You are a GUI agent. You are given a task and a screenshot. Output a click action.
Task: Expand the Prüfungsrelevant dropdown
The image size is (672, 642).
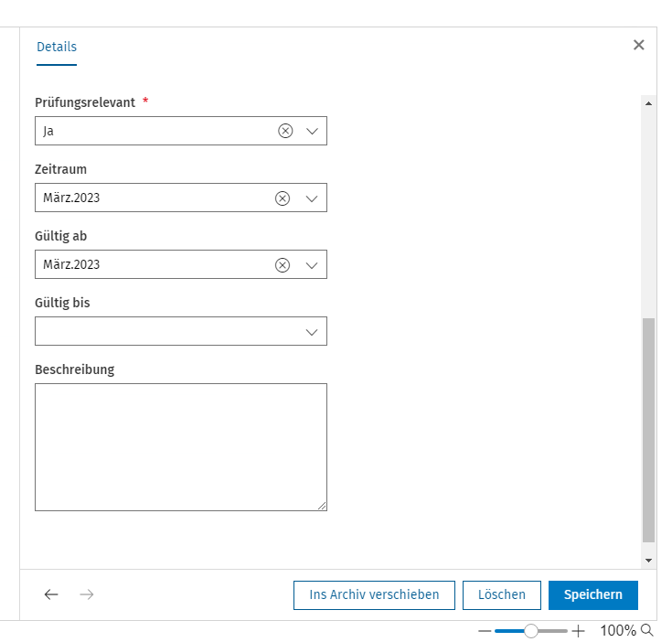click(313, 131)
